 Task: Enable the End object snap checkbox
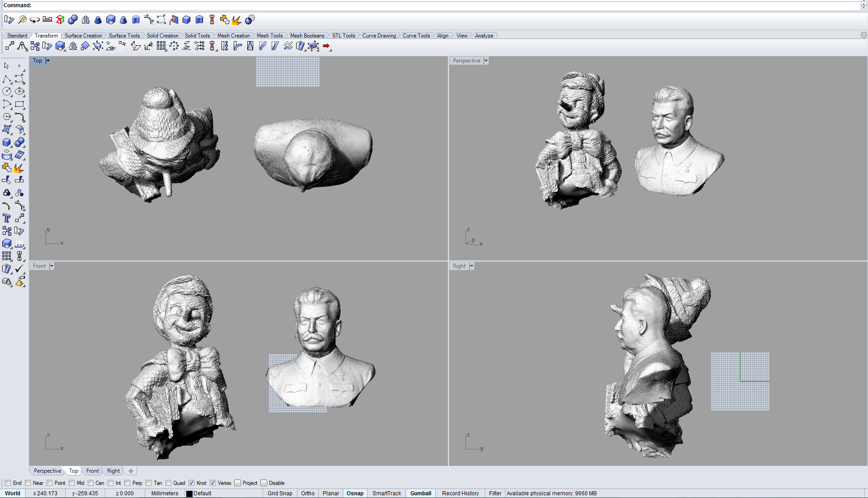pyautogui.click(x=8, y=483)
